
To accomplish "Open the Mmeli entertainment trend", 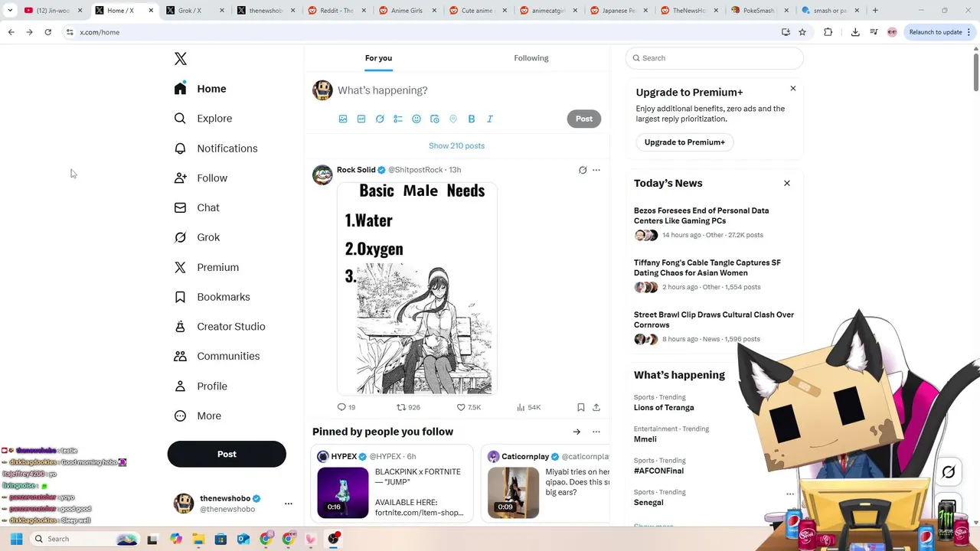I will [645, 439].
